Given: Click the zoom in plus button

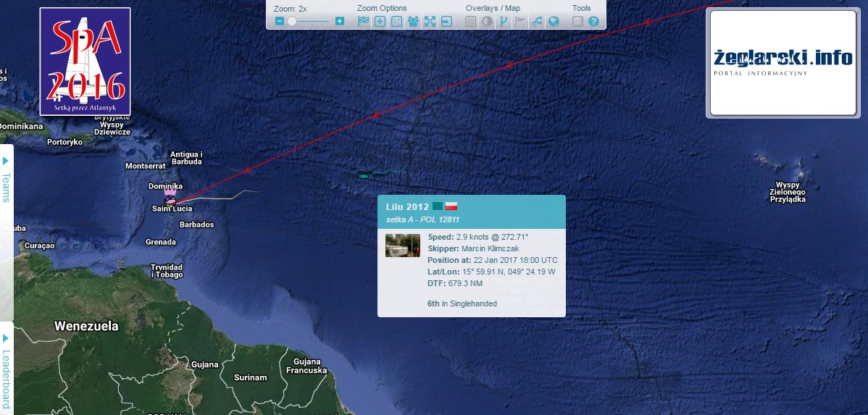Looking at the screenshot, I should click(x=340, y=22).
